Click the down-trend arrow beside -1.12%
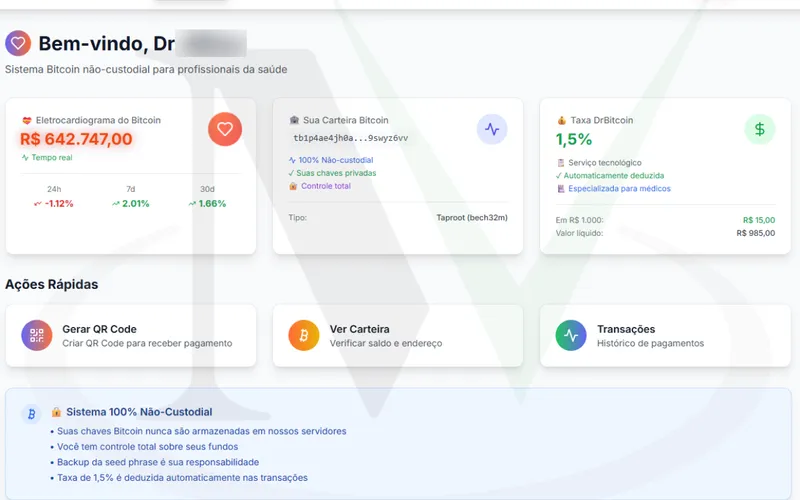The image size is (800, 500). point(37,204)
